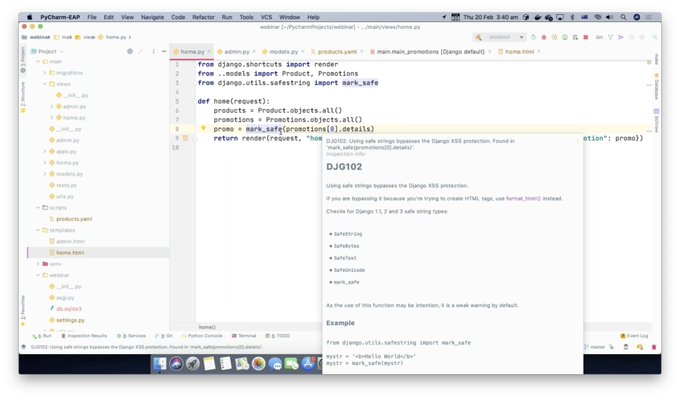Expand forms.py node in project tree
Image resolution: width=680 pixels, height=399 pixels.
click(x=45, y=163)
